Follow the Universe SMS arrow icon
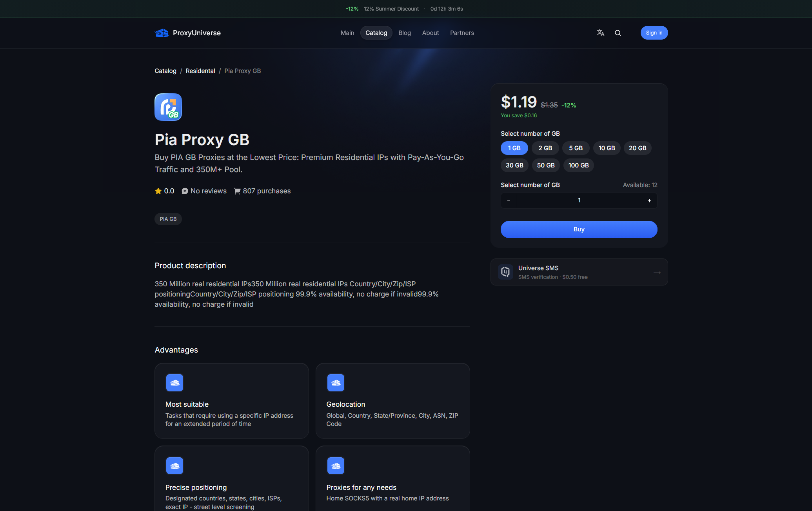Image resolution: width=812 pixels, height=511 pixels. pos(657,272)
